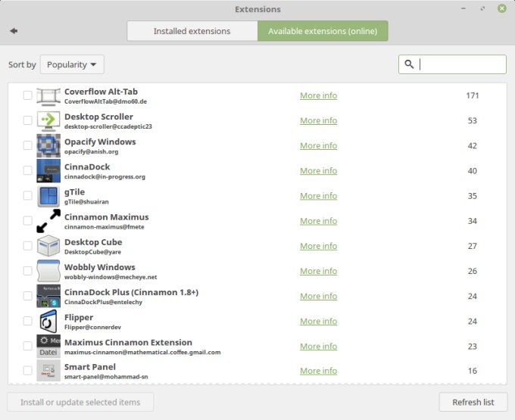Open More info for CinnaDock Plus
Screen dimensions: 515x420
pyautogui.click(x=319, y=296)
